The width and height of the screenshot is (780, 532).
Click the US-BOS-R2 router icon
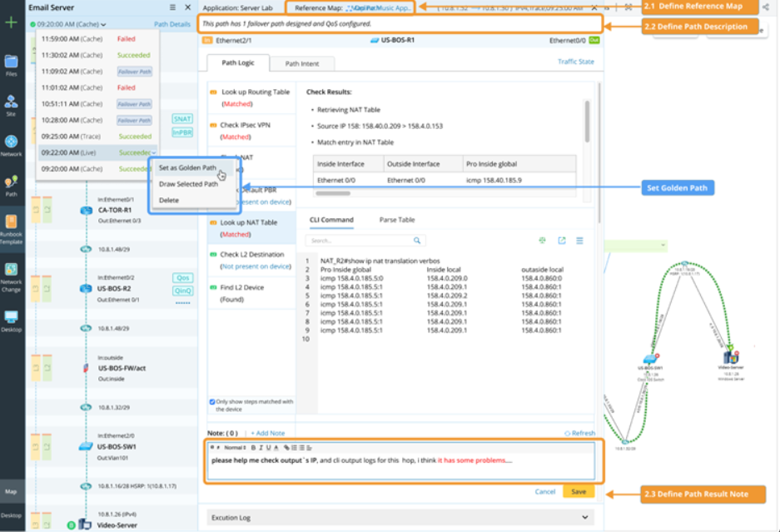click(x=86, y=289)
